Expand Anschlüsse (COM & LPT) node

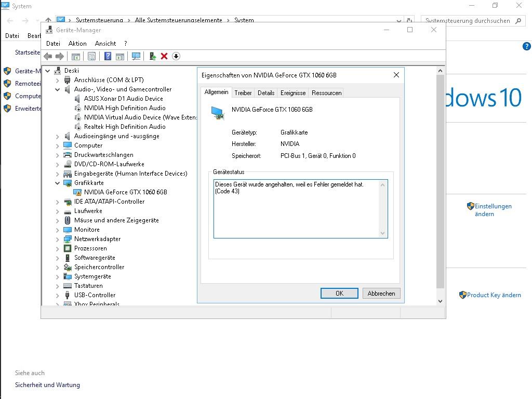click(x=57, y=81)
